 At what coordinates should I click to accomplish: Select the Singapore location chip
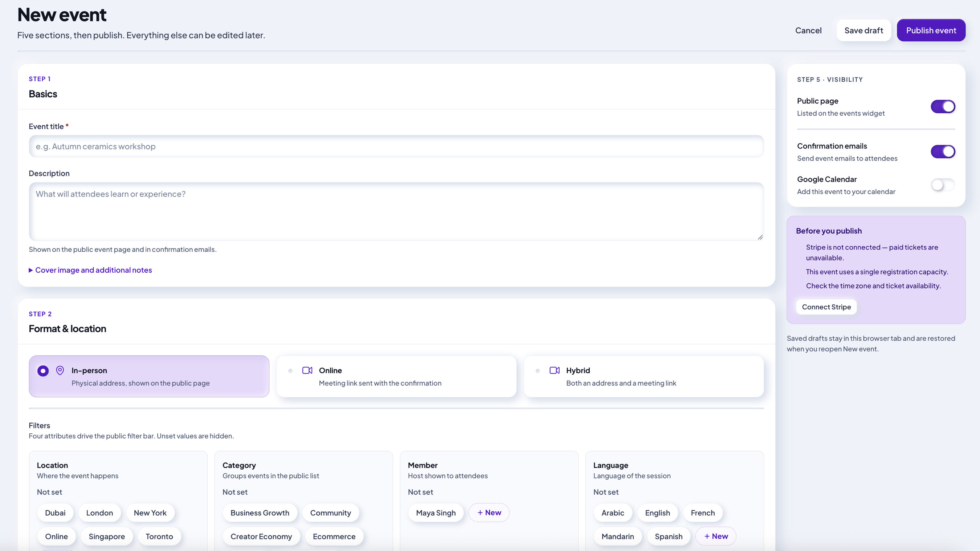point(106,536)
